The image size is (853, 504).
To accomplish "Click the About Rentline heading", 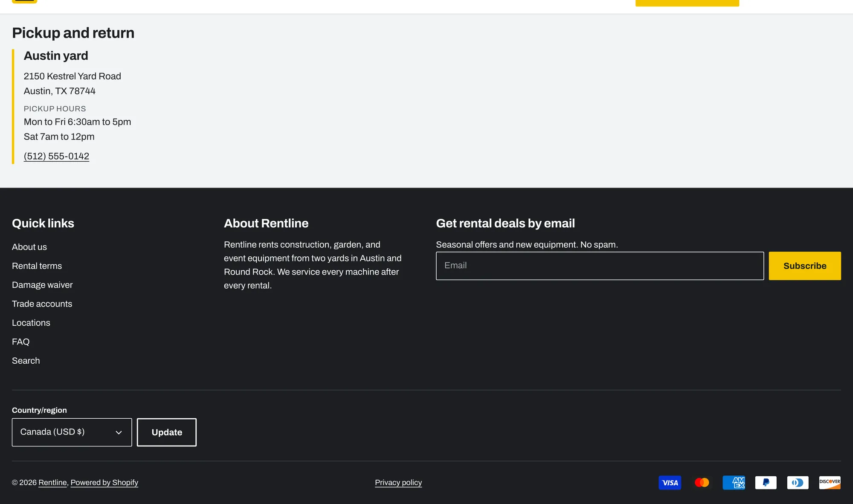I will (x=266, y=223).
